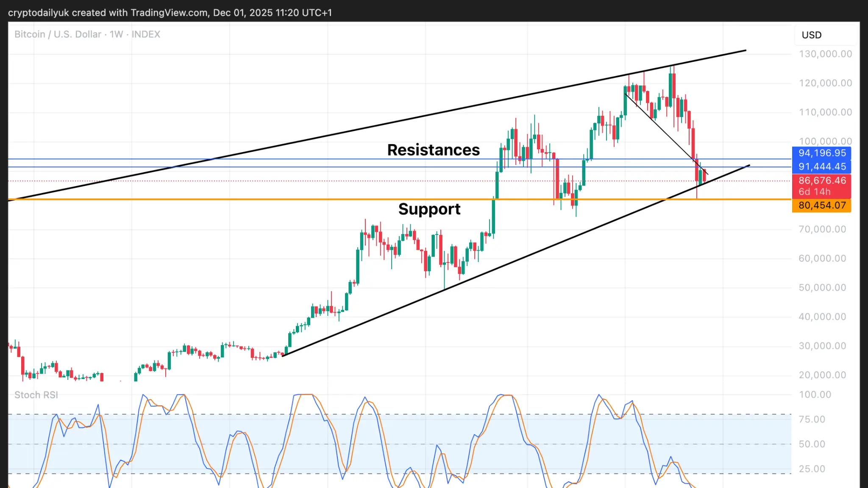Select the Resistances text annotation
This screenshot has height=488, width=868.
[433, 150]
